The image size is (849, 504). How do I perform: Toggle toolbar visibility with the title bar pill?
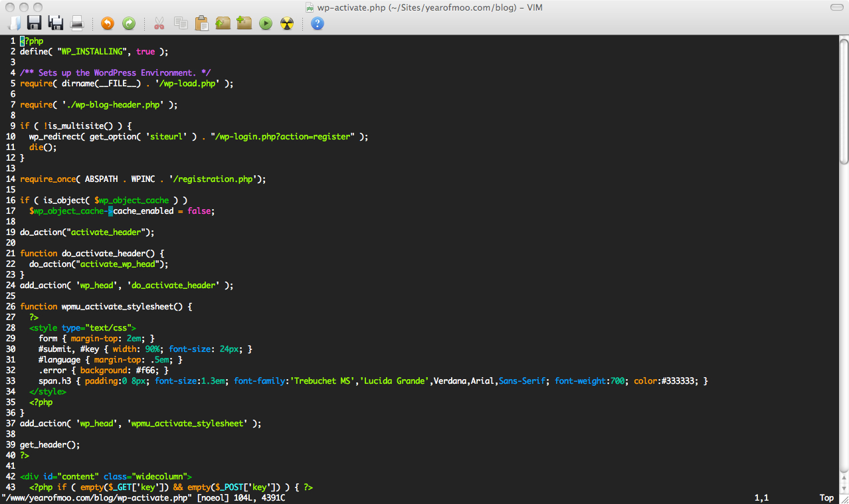(836, 7)
